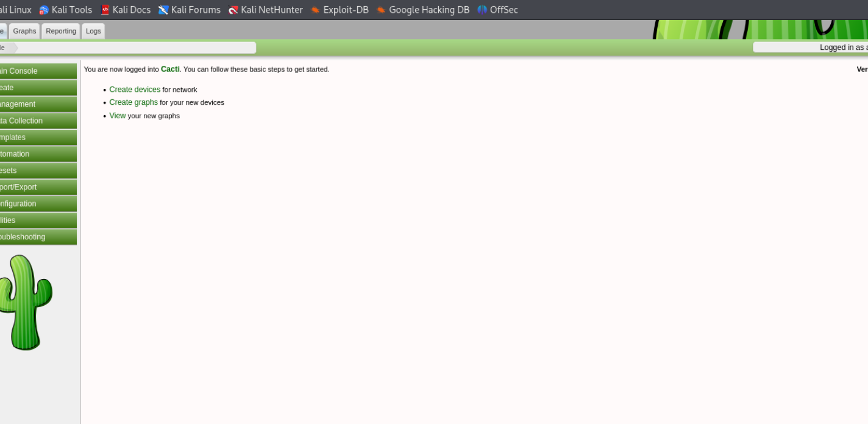Expand the Utilities sidebar menu

[x=38, y=221]
